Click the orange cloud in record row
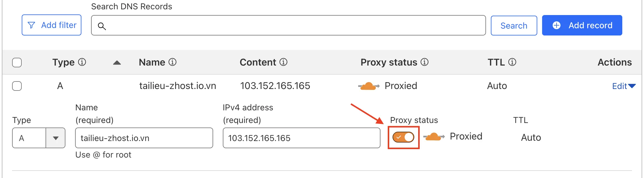Viewport: 644px width, 178px height. click(x=368, y=86)
